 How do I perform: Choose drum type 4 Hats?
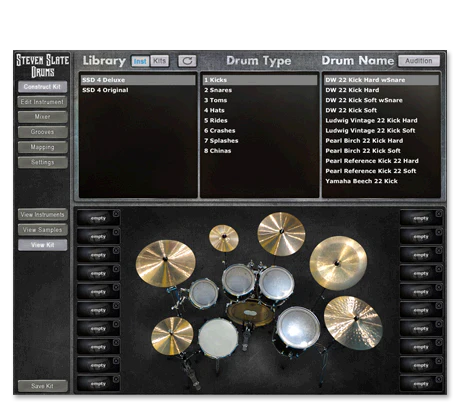pos(260,110)
